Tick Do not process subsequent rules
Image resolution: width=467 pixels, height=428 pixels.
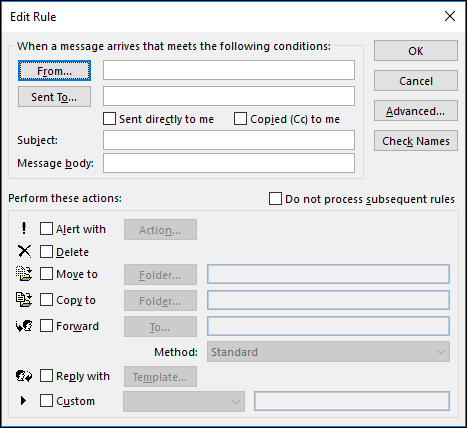(x=275, y=199)
